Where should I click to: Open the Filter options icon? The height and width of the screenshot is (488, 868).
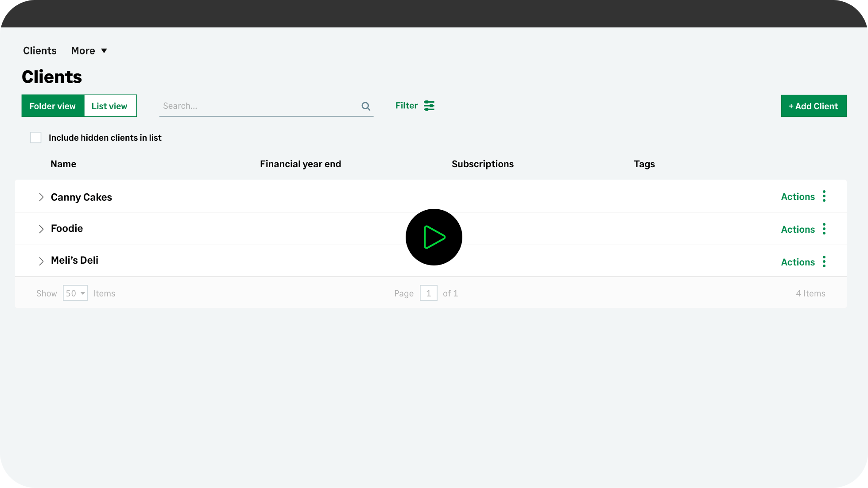click(x=429, y=105)
